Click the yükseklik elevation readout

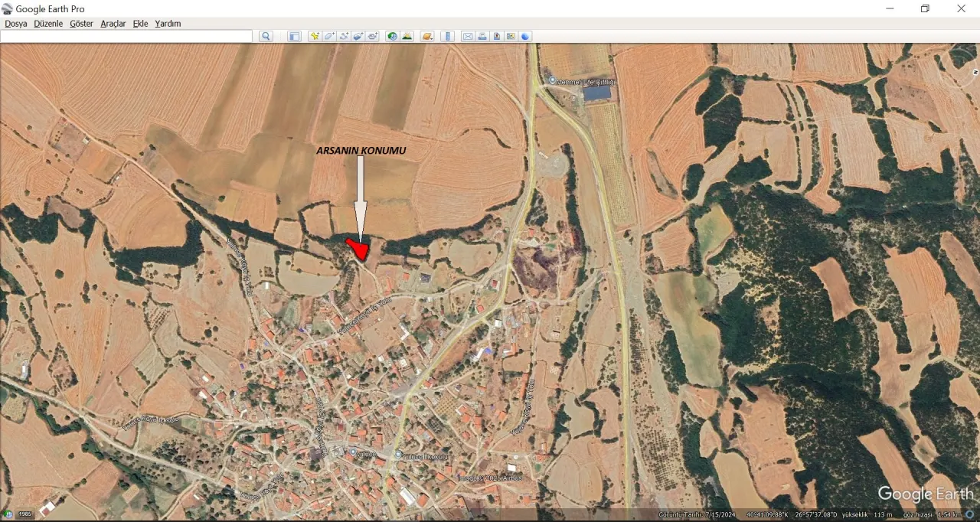tap(867, 514)
